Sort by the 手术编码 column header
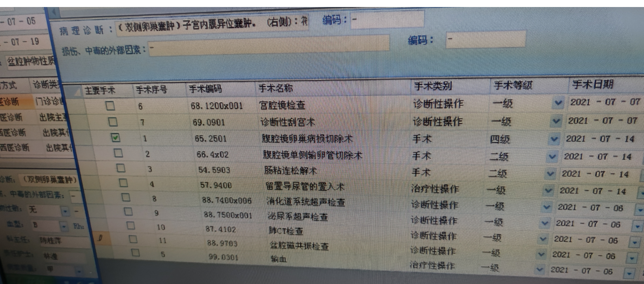Image resolution: width=644 pixels, height=284 pixels. 205,89
